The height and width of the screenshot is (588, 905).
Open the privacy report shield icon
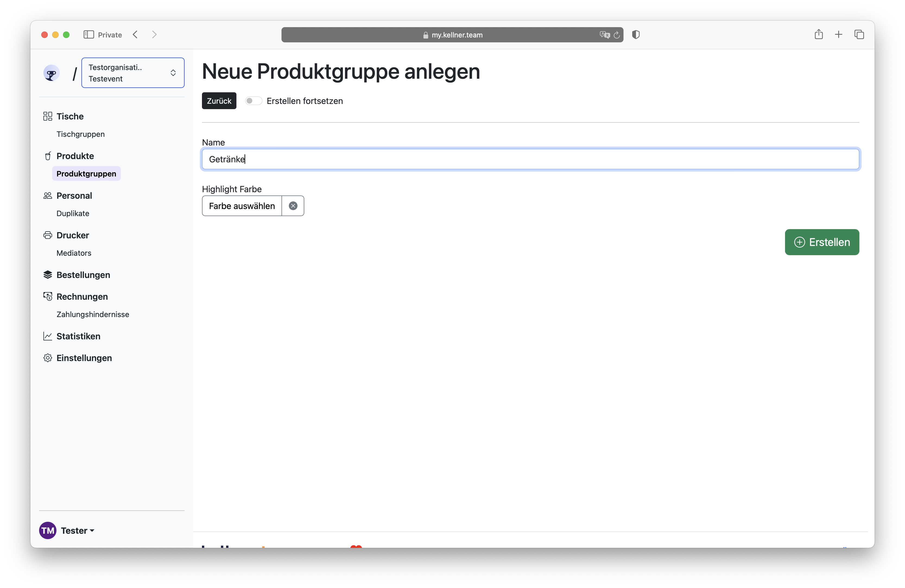636,34
